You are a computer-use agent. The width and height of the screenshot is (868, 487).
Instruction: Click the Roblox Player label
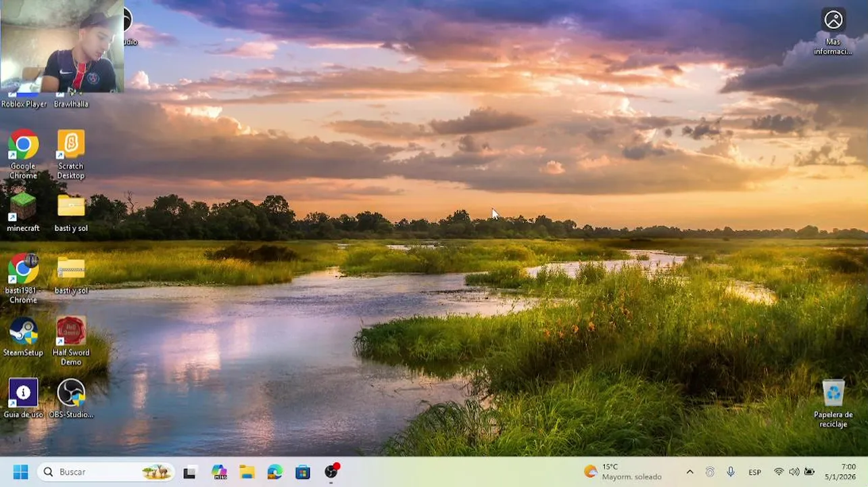pyautogui.click(x=24, y=104)
